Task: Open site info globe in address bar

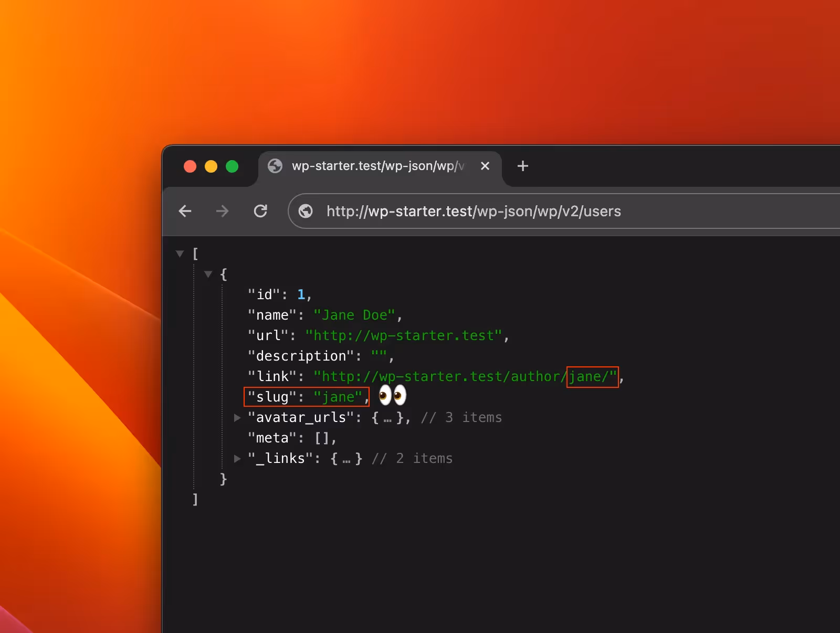Action: 306,211
